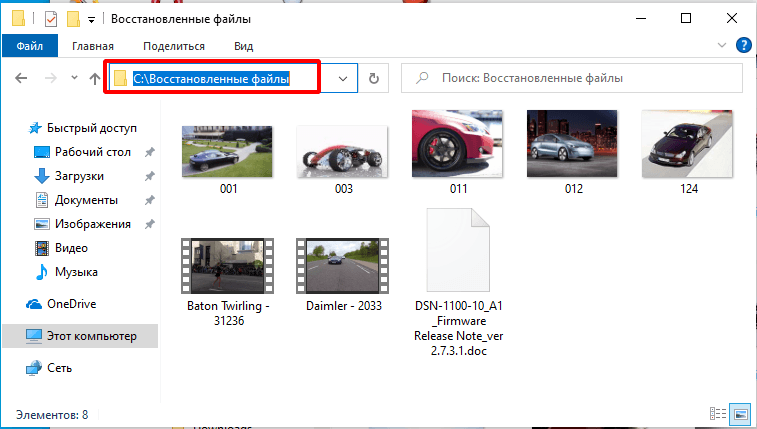Select the image thumbnail 003
This screenshot has height=429, width=757.
point(342,152)
